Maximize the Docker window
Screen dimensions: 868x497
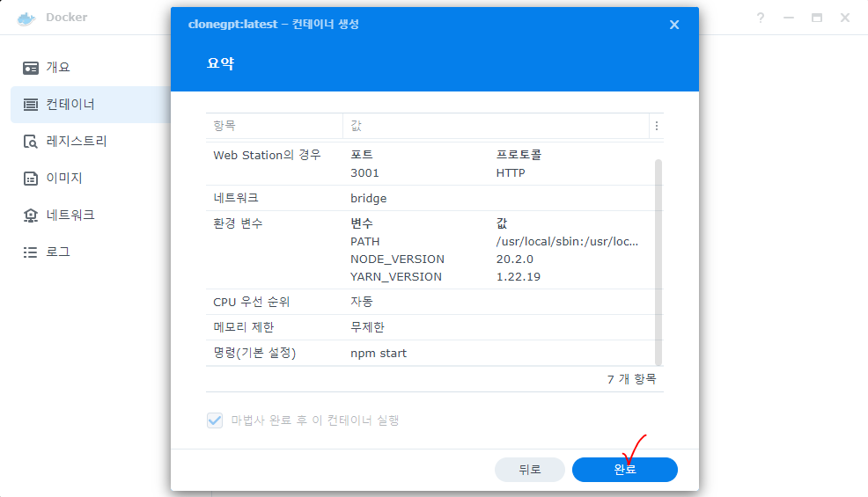coord(817,18)
